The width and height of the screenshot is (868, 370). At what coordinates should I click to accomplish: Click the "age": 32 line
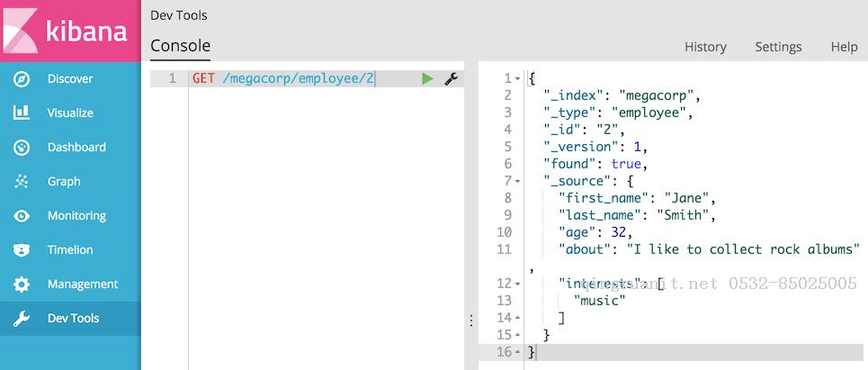pos(595,232)
